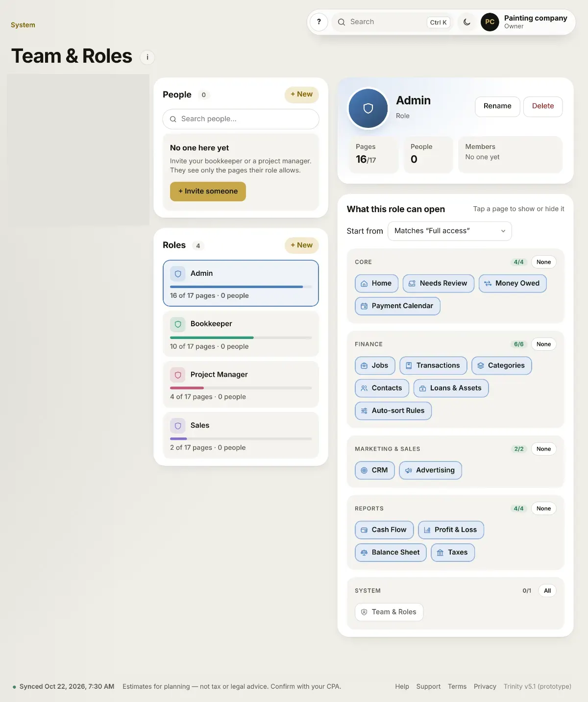Rename the Admin role
Viewport: 588px width, 702px height.
point(497,106)
